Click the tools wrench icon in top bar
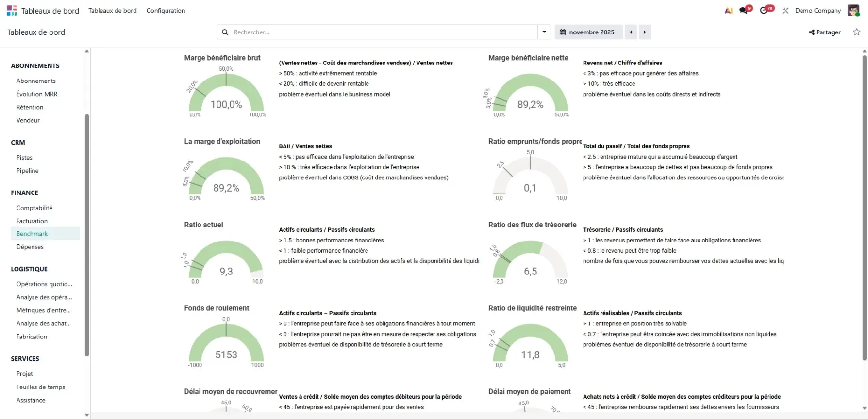 785,11
